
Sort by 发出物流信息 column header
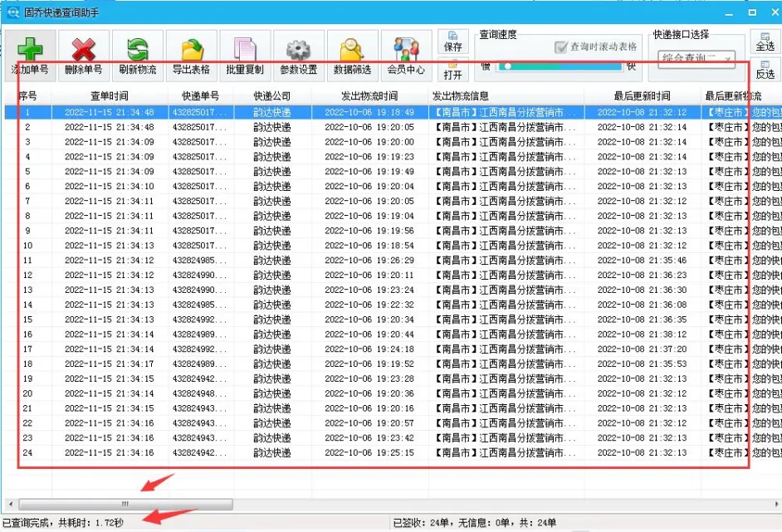506,95
